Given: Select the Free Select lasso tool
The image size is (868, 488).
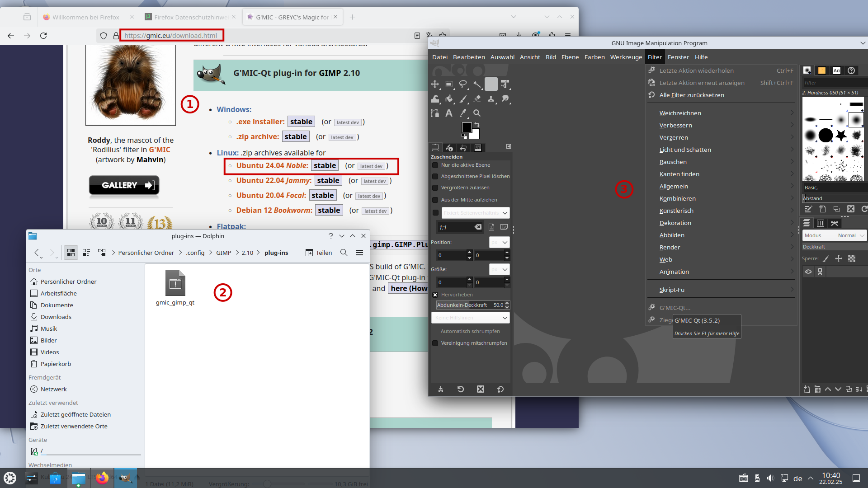Looking at the screenshot, I should 463,84.
